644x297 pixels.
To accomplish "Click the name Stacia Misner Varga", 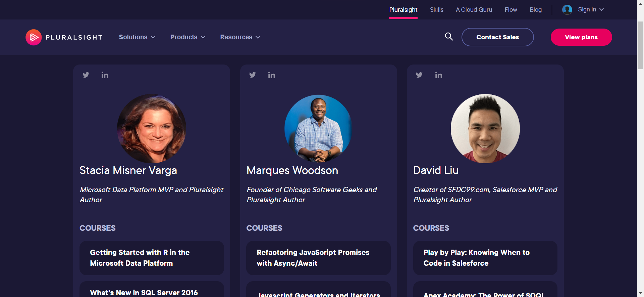I will [128, 170].
